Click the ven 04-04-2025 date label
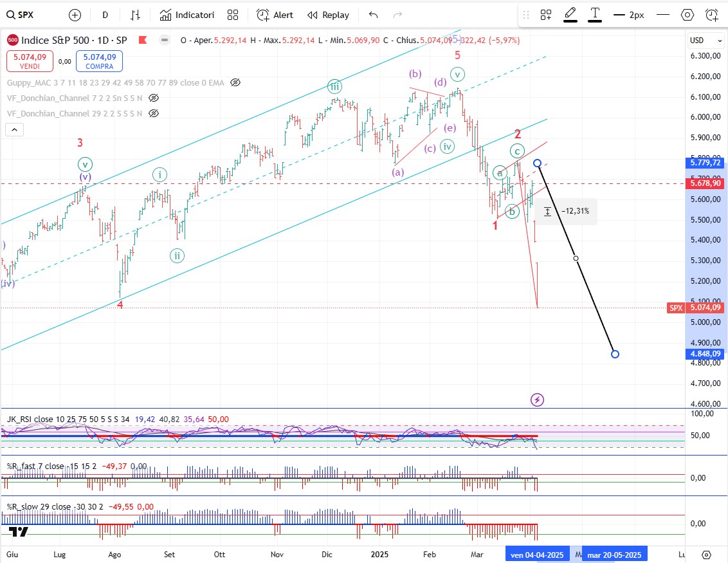Screen dimensions: 728x563 (x=537, y=555)
